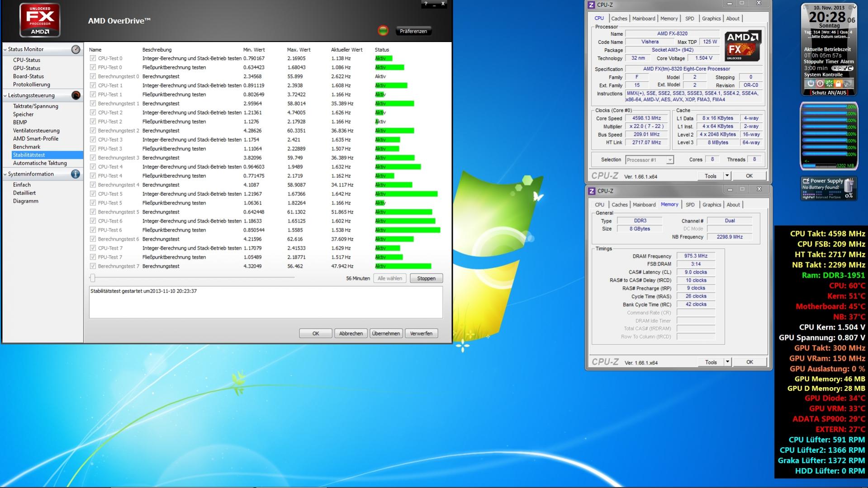Toggle the FPU-Test 0 checkbox

click(93, 67)
